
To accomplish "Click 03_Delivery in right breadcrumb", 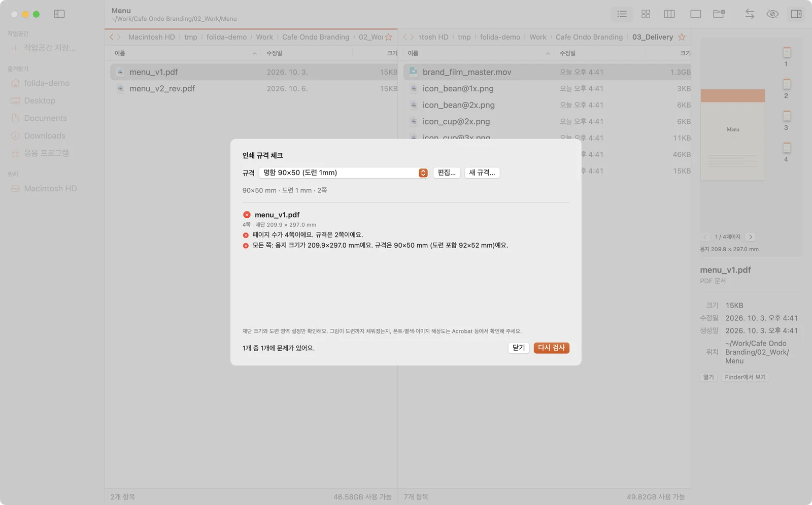I will pos(653,37).
